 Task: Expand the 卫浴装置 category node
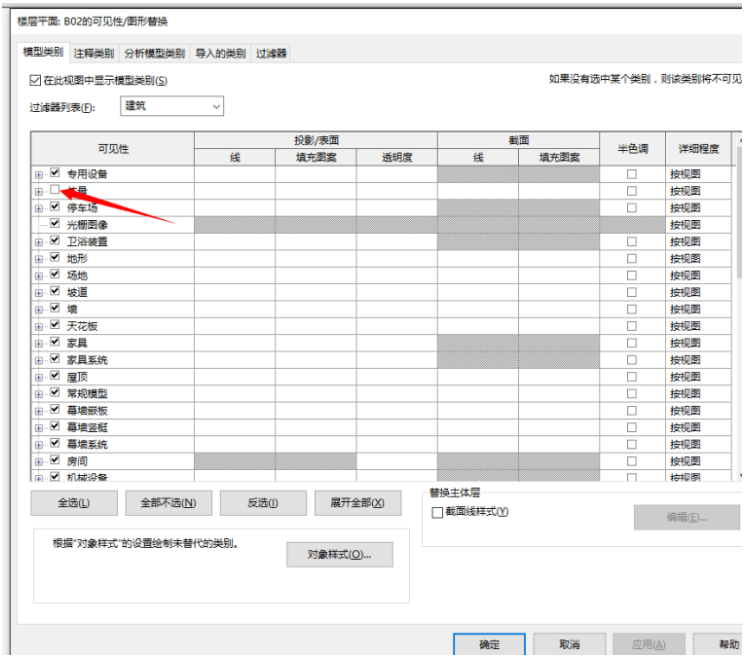click(39, 242)
